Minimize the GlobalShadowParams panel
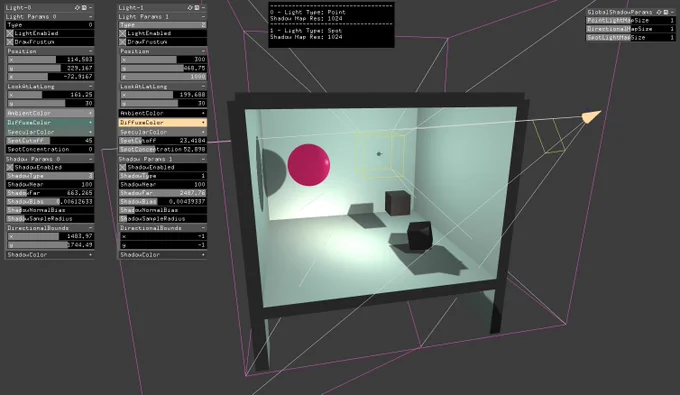 click(x=672, y=12)
